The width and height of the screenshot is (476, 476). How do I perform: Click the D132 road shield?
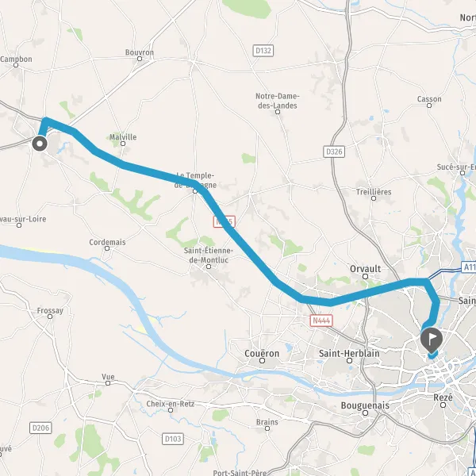click(263, 51)
